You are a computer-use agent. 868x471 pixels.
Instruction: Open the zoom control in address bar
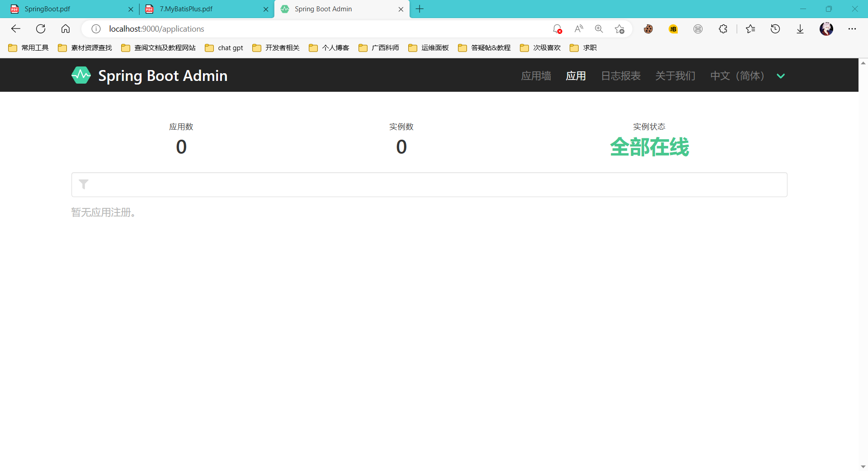[599, 29]
